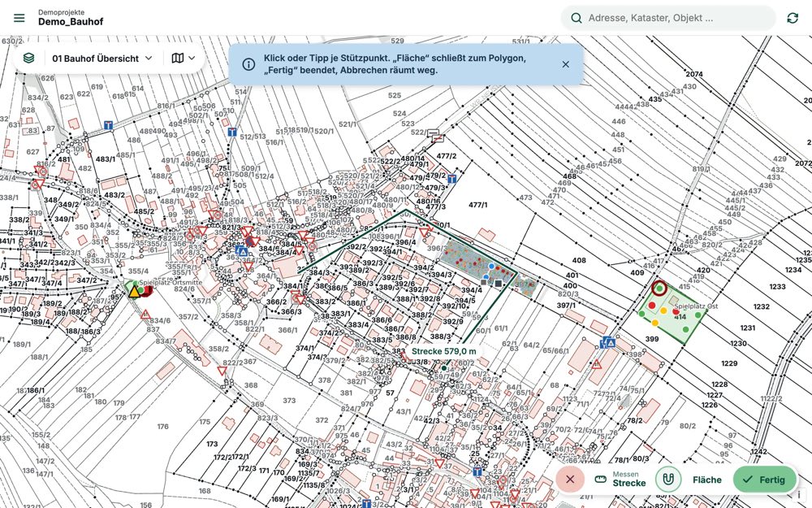Screen dimensions: 812x508
Task: Select parcel label 1233 on the map
Action: point(777,287)
